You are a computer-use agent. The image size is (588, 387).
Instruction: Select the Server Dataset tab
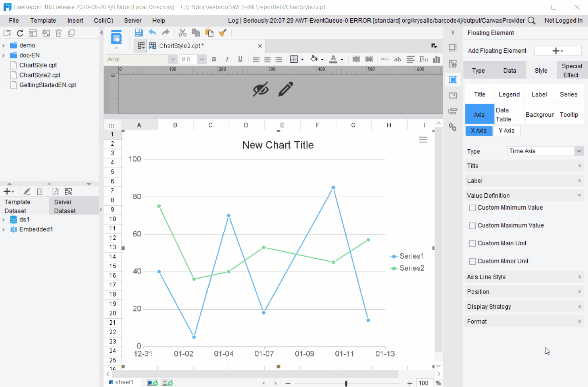coord(74,206)
